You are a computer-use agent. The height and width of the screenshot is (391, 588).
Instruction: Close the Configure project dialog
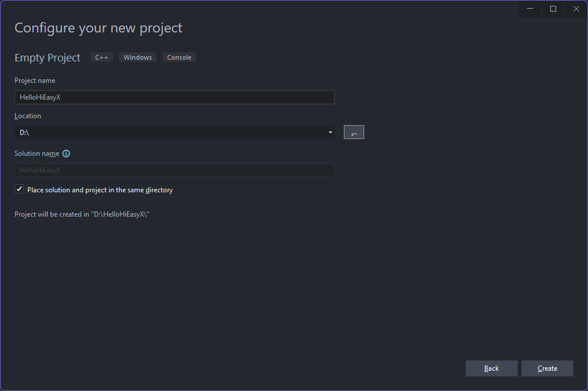click(576, 9)
